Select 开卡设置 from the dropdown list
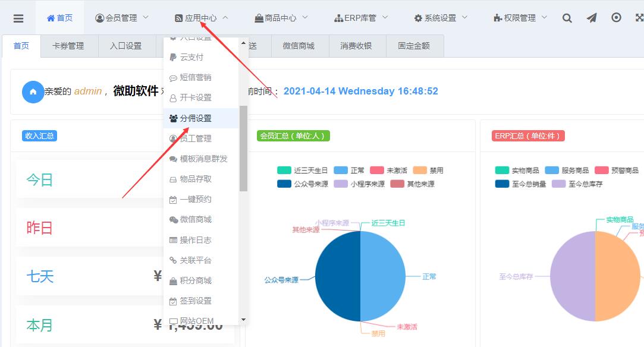644x347 pixels. coord(201,98)
